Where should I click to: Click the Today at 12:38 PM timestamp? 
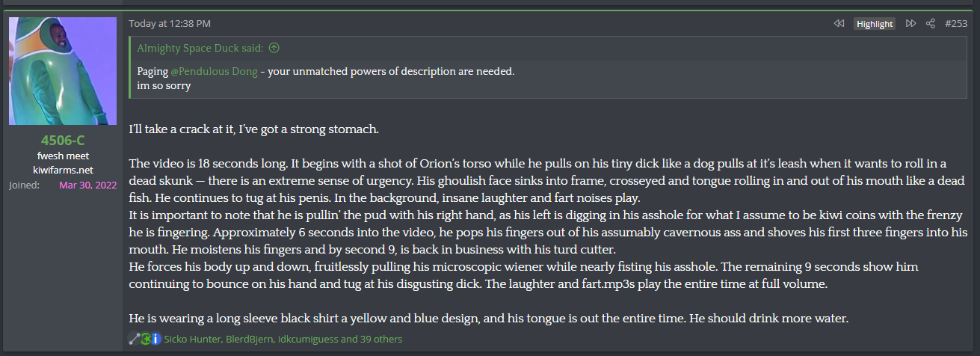pyautogui.click(x=170, y=24)
